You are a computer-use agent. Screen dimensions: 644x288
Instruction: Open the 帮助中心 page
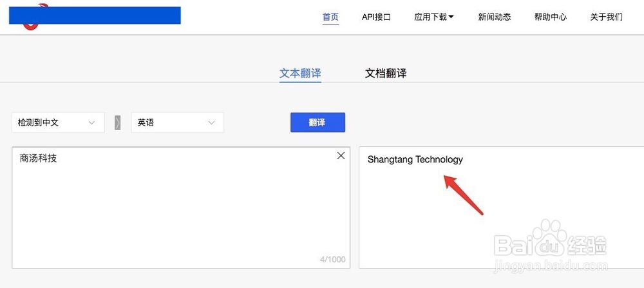coord(551,17)
